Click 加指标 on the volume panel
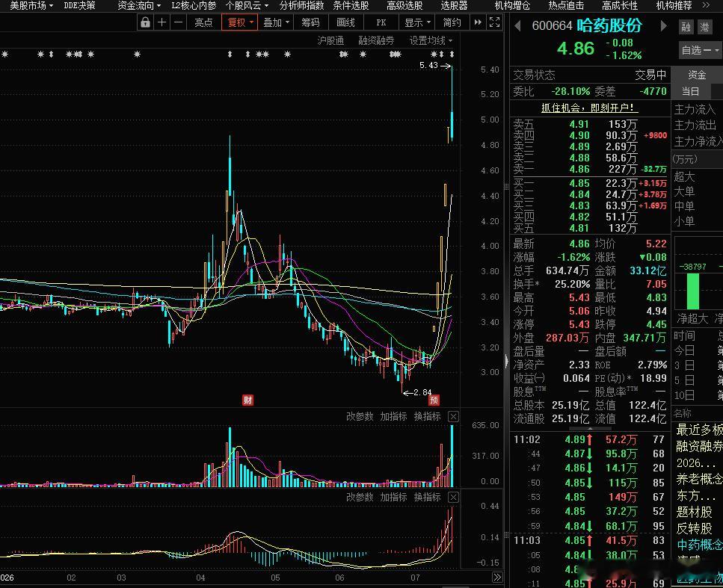The height and width of the screenshot is (588, 723). 393,417
